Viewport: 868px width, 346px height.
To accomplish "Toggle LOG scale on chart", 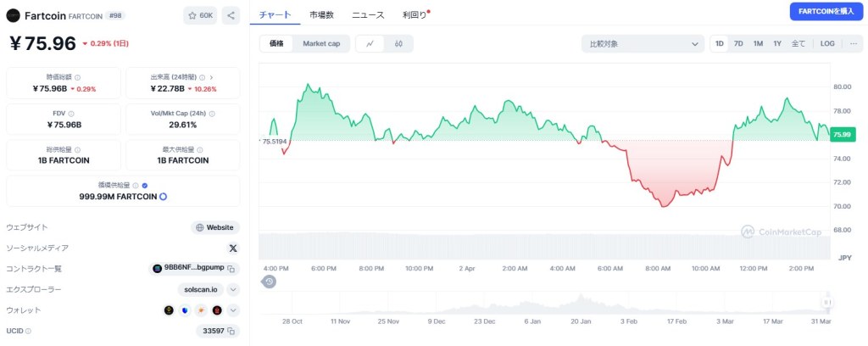I will point(827,44).
